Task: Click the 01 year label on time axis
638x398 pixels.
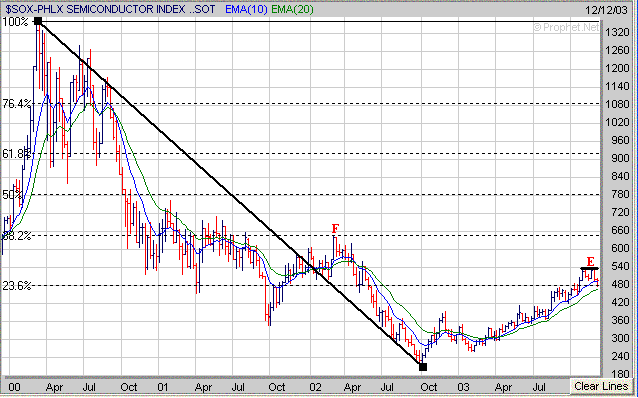Action: pos(162,387)
